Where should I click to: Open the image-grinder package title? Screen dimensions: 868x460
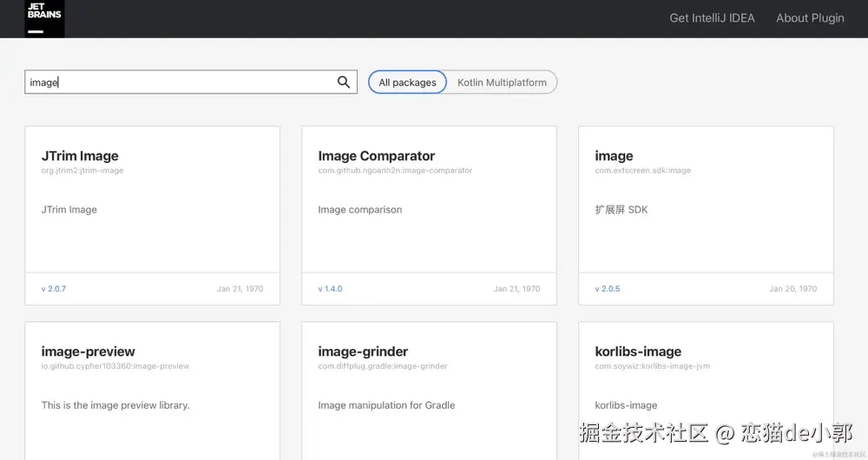(363, 352)
